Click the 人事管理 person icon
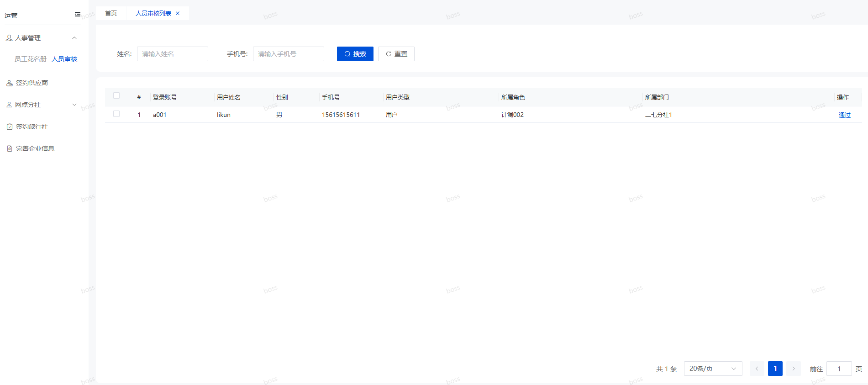This screenshot has width=868, height=385. pos(9,38)
